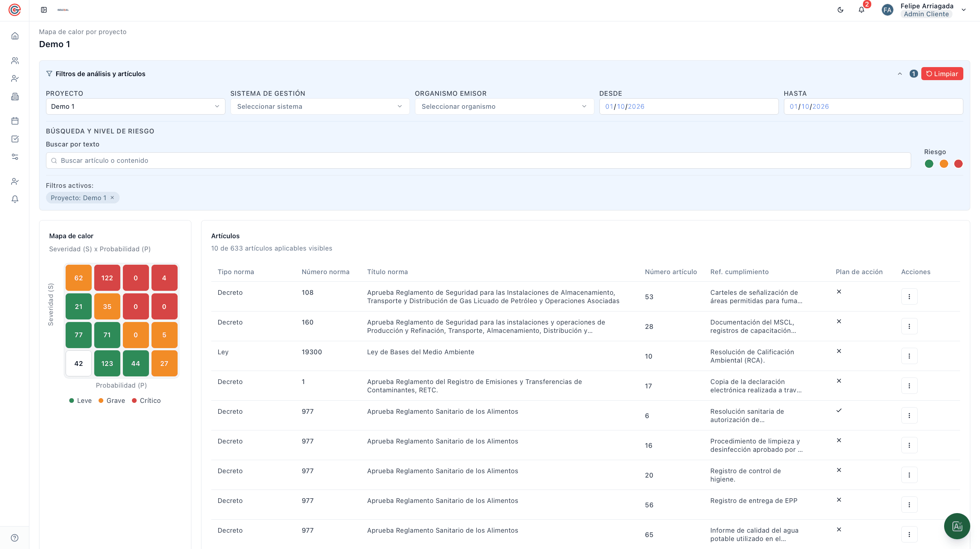
Task: Click the Hasta date field
Action: coord(873,107)
